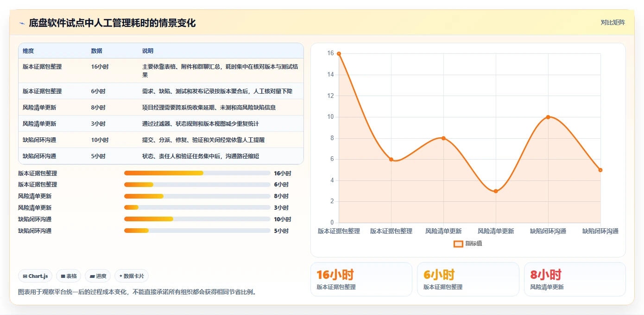
Task: Click the y-axis tick label 14
Action: [330, 75]
